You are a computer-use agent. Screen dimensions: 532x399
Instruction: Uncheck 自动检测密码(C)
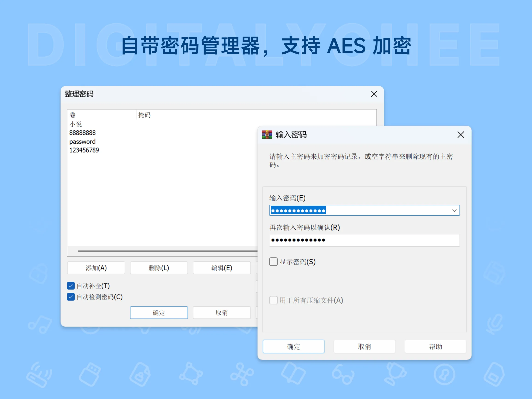pyautogui.click(x=70, y=297)
